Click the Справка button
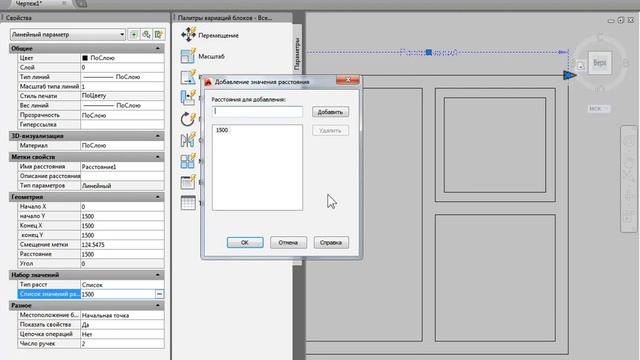Screen dimensions: 640x360 click(x=331, y=242)
